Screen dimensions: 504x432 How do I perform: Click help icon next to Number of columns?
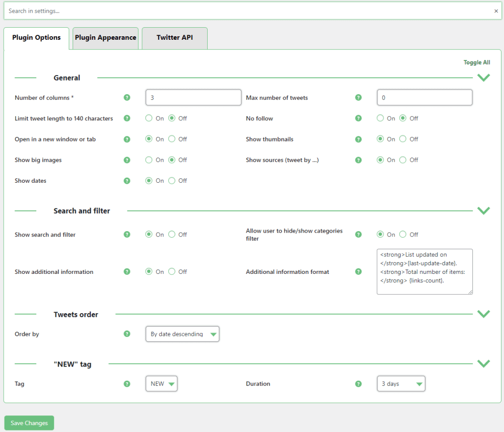(x=127, y=98)
